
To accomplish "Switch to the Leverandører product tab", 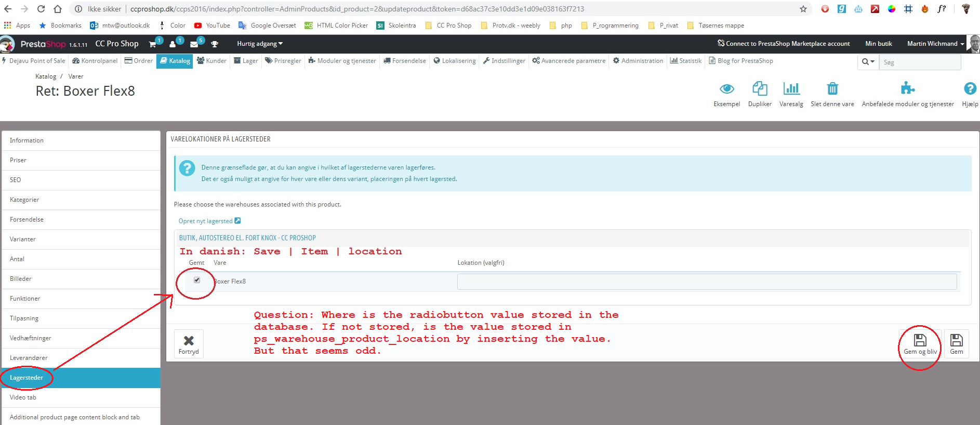I will coord(81,358).
